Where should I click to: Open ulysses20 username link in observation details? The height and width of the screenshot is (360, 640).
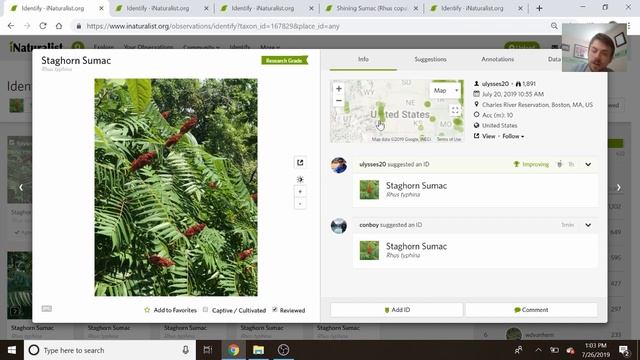pyautogui.click(x=495, y=84)
